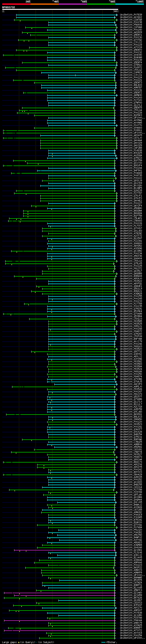The width and height of the screenshot is (146, 644).
Task: Click the alignment bar for UniRef100_C1FHQ8
Action: tap(71, 27)
